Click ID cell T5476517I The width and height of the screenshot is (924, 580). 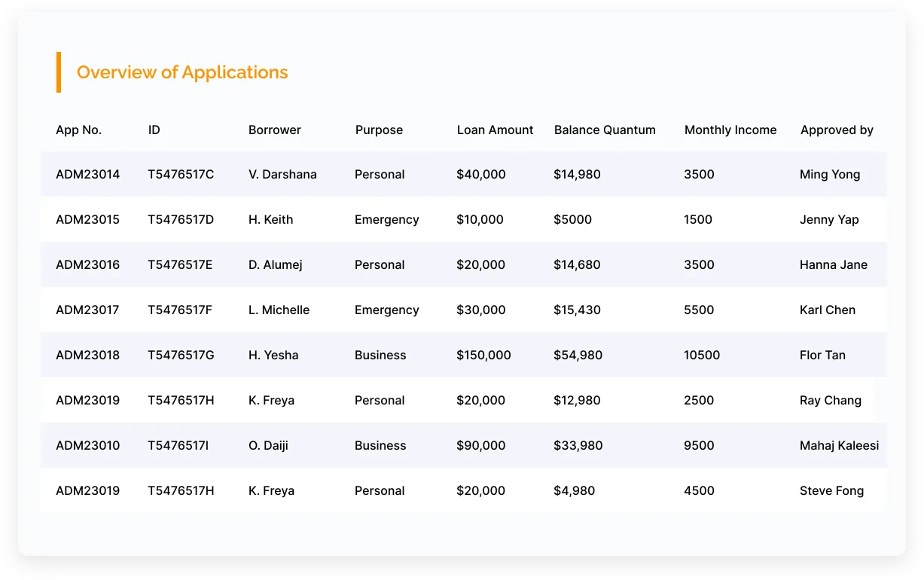point(178,445)
